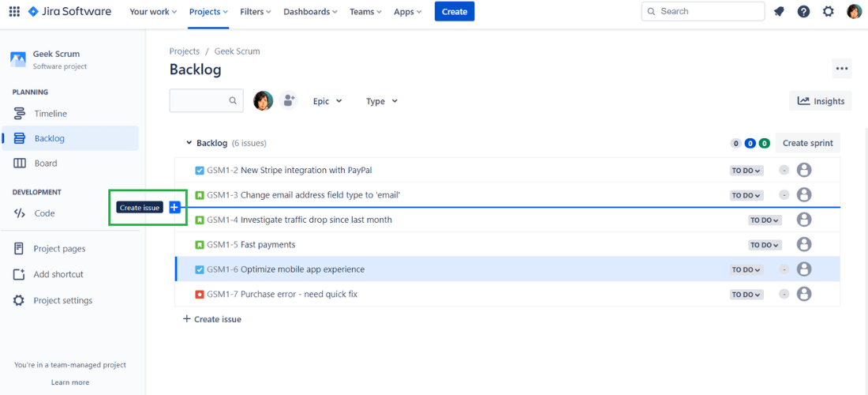Click the task icon of GSM1-2
Image resolution: width=868 pixels, height=395 pixels.
click(200, 171)
